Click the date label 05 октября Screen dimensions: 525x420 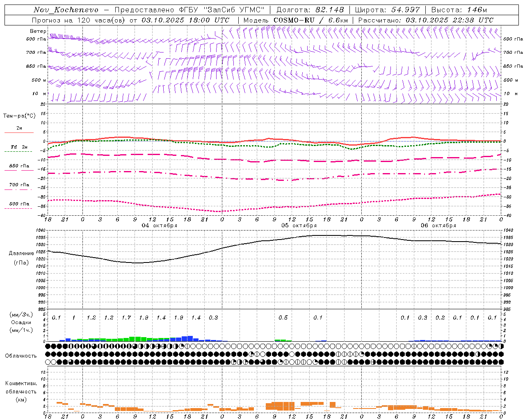299,226
